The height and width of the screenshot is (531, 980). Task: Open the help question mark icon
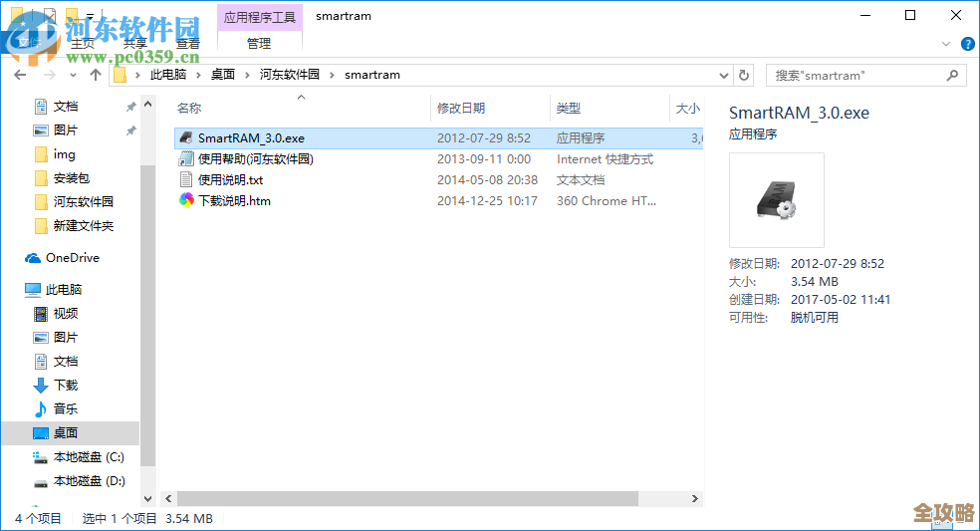(967, 44)
